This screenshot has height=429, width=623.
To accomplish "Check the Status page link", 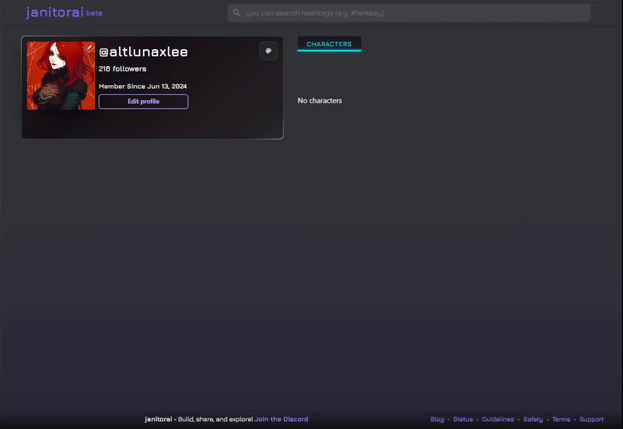I will click(463, 419).
